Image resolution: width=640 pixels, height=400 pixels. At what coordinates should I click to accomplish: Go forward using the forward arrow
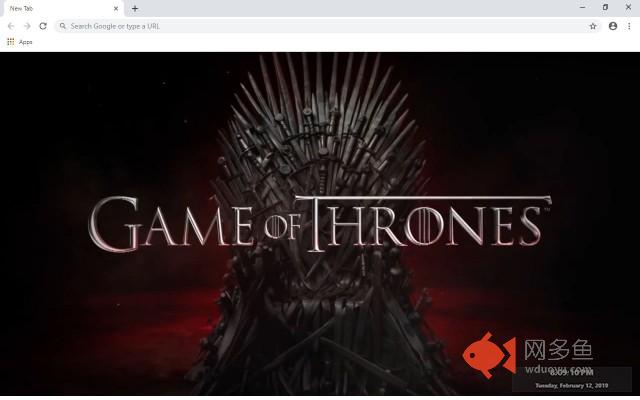pyautogui.click(x=27, y=26)
